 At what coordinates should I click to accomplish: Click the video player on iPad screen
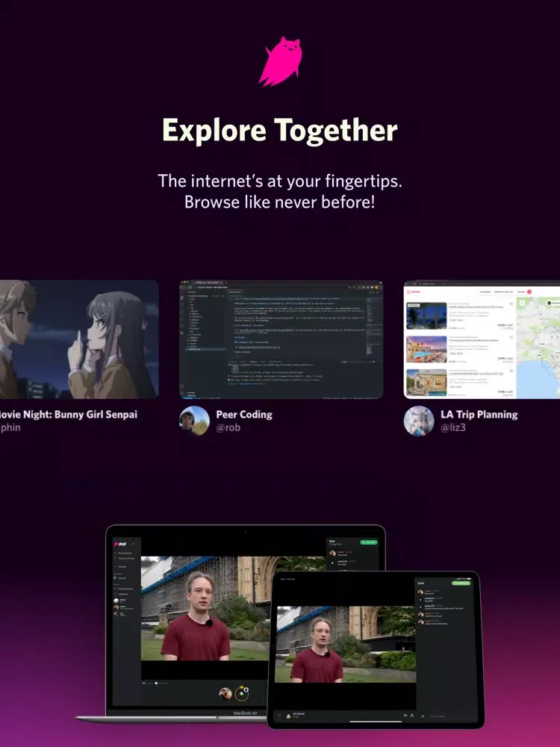345,644
